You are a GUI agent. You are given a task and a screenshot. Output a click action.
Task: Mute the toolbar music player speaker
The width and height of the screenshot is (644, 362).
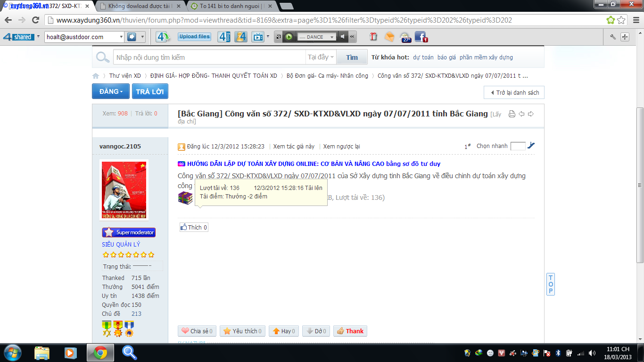tap(343, 37)
